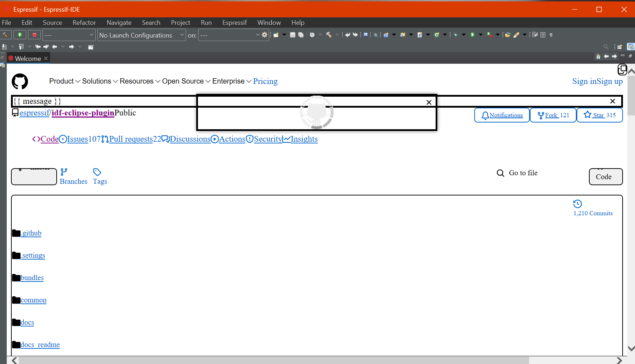This screenshot has height=364, width=635.
Task: Open the File menu
Action: (x=6, y=22)
